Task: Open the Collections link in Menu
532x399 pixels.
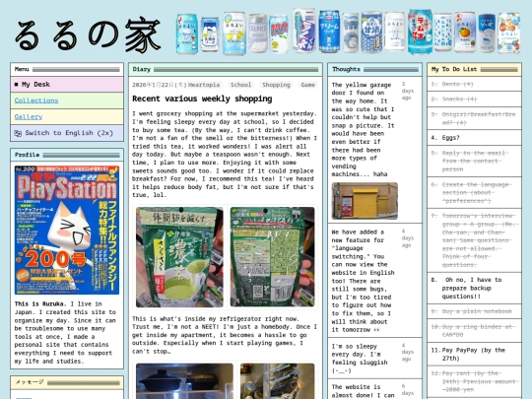Action: tap(36, 100)
